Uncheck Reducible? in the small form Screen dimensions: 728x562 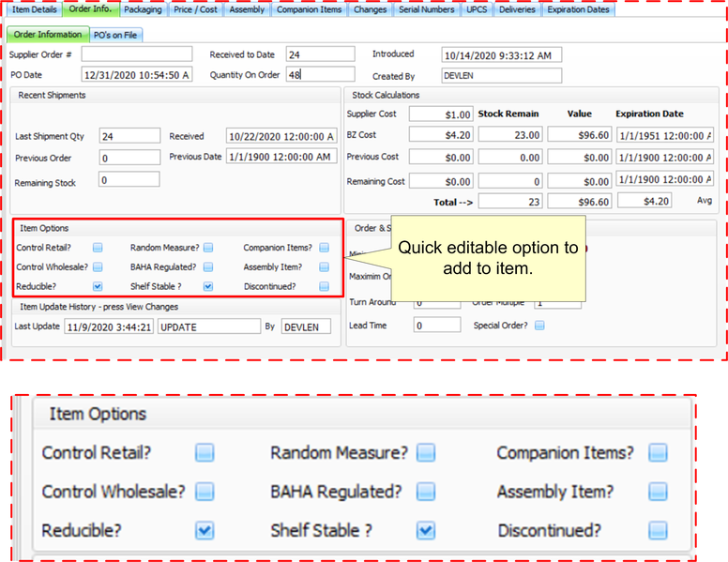point(98,286)
